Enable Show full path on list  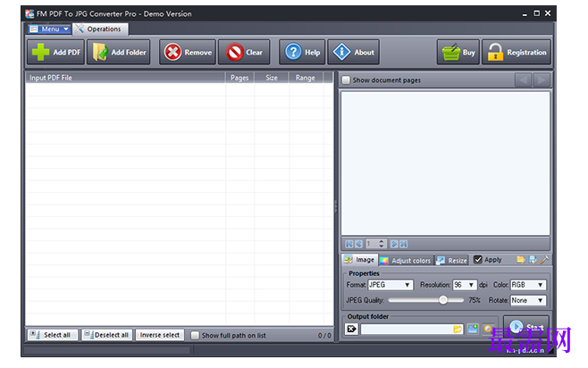[x=195, y=335]
